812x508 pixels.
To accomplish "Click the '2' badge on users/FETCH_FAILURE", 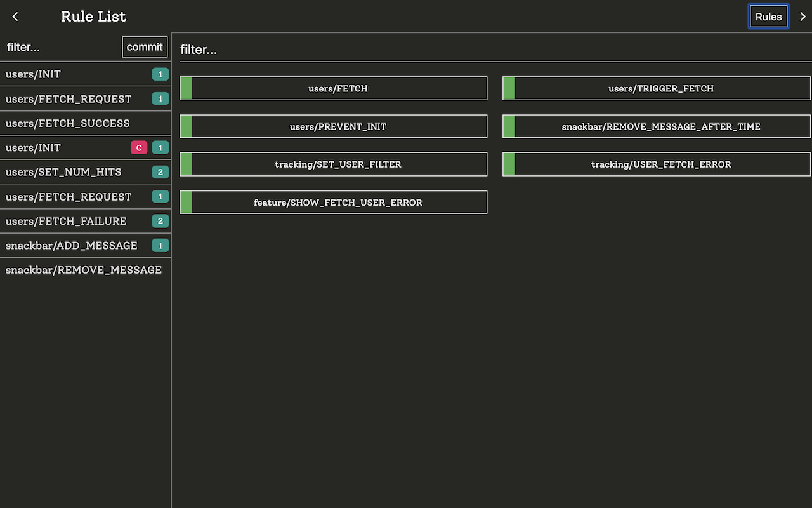I will point(160,221).
